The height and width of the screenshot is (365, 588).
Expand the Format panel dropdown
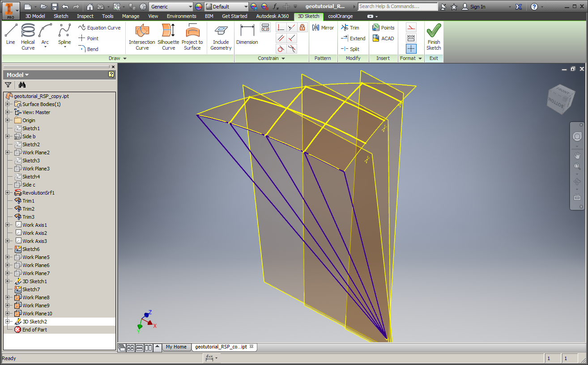pyautogui.click(x=411, y=58)
